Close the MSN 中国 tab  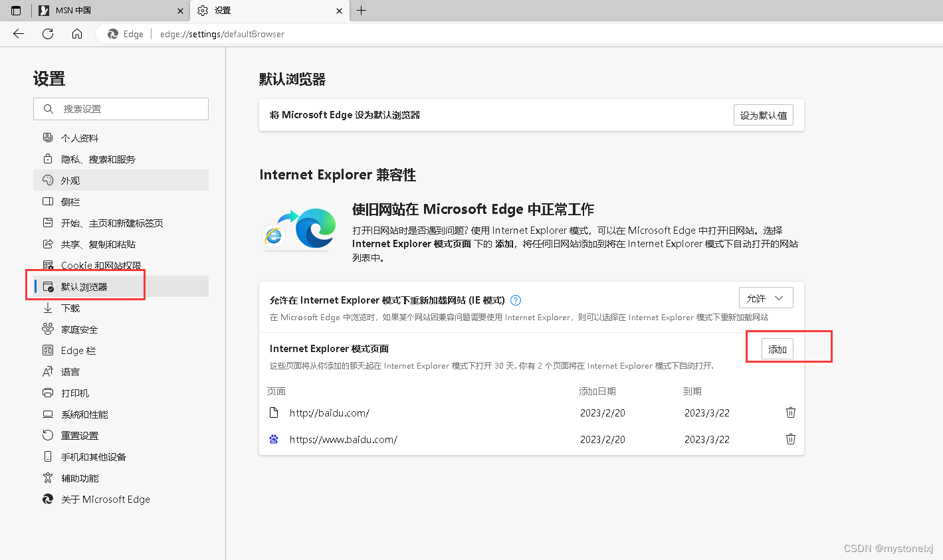(180, 11)
